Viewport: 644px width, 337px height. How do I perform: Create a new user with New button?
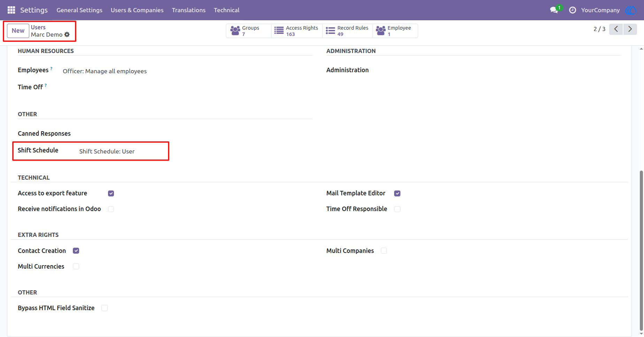(18, 31)
